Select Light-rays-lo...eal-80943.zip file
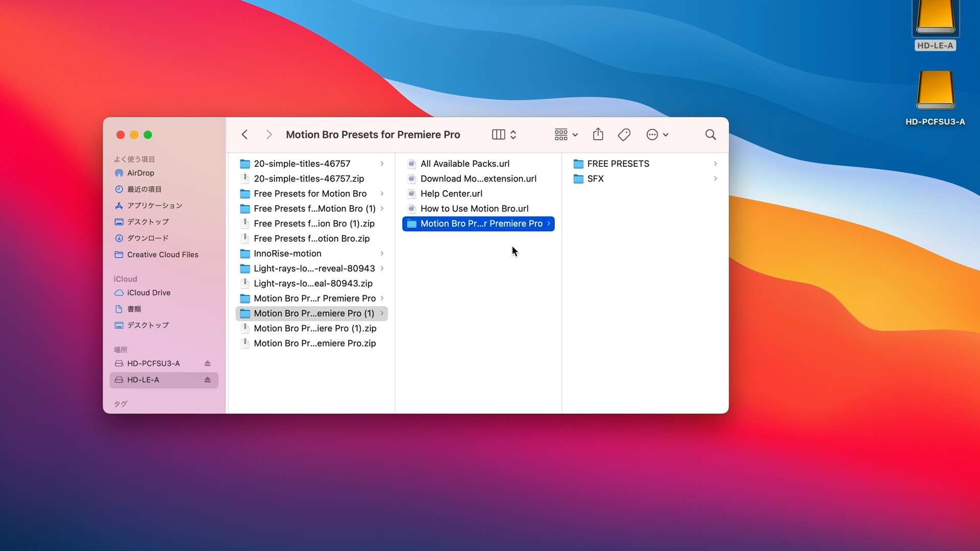 311,284
